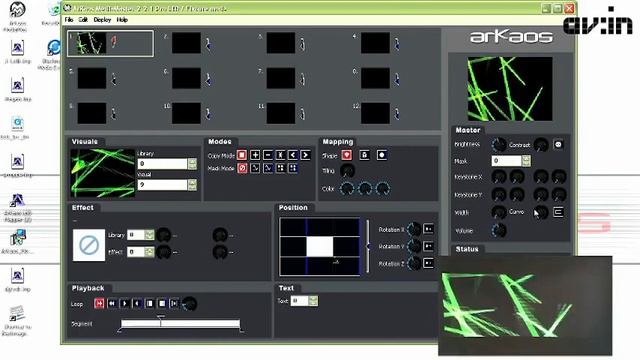Click the Master Brightness knob
This screenshot has height=360, width=640.
(x=499, y=144)
